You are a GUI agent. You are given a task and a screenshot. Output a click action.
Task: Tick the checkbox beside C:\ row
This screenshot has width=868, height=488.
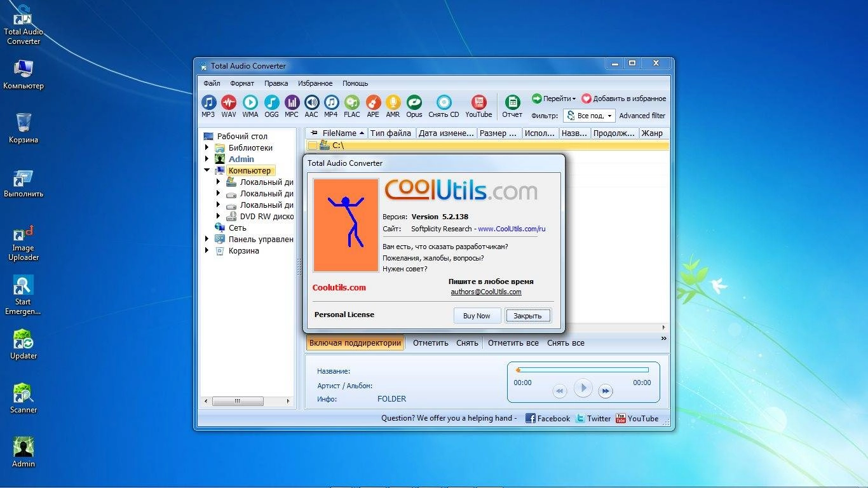pyautogui.click(x=313, y=146)
